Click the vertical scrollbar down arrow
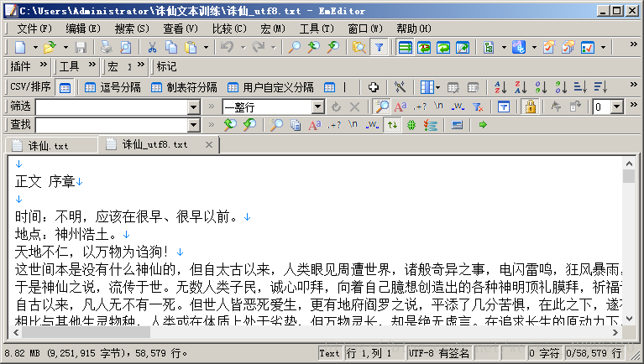This screenshot has width=644, height=364. point(629,319)
